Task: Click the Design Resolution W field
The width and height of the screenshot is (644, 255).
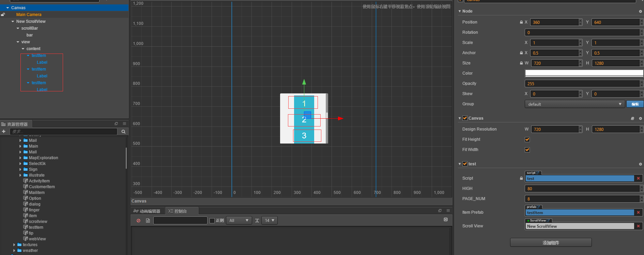Action: point(555,129)
